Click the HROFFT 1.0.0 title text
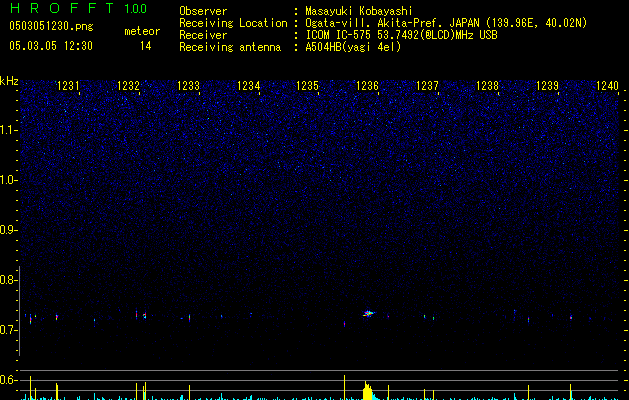 point(78,8)
